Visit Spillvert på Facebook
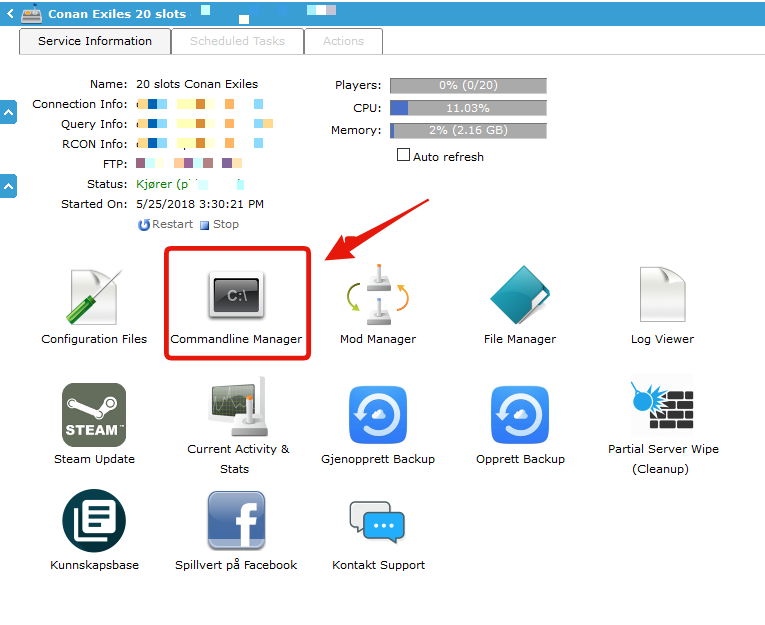Screen dimensions: 765x625 [x=237, y=521]
